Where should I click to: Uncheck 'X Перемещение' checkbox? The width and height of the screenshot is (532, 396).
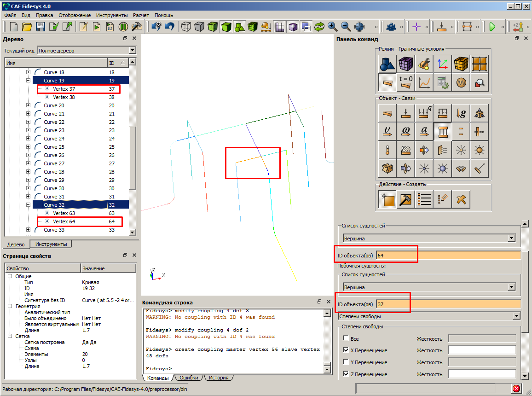(x=346, y=350)
